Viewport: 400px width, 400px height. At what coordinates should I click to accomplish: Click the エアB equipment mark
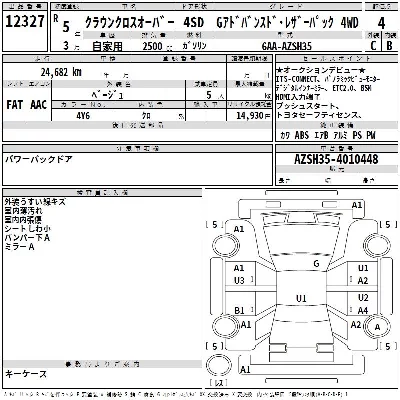coord(321,135)
